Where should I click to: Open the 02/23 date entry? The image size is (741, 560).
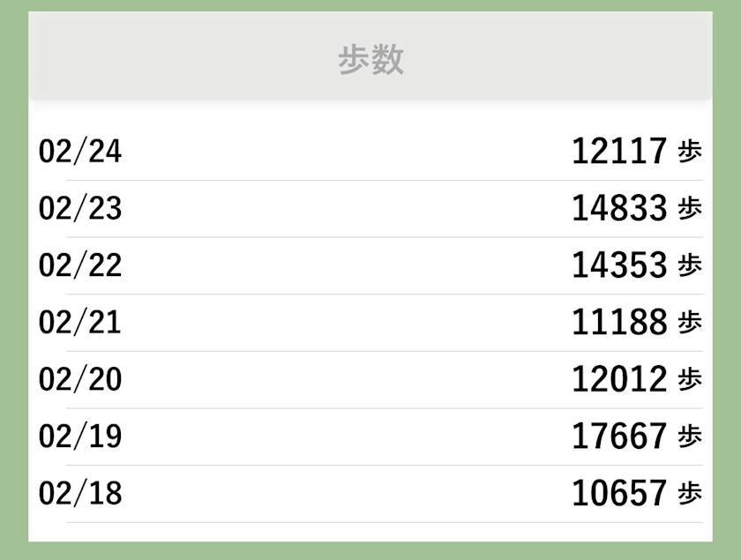[x=80, y=209]
